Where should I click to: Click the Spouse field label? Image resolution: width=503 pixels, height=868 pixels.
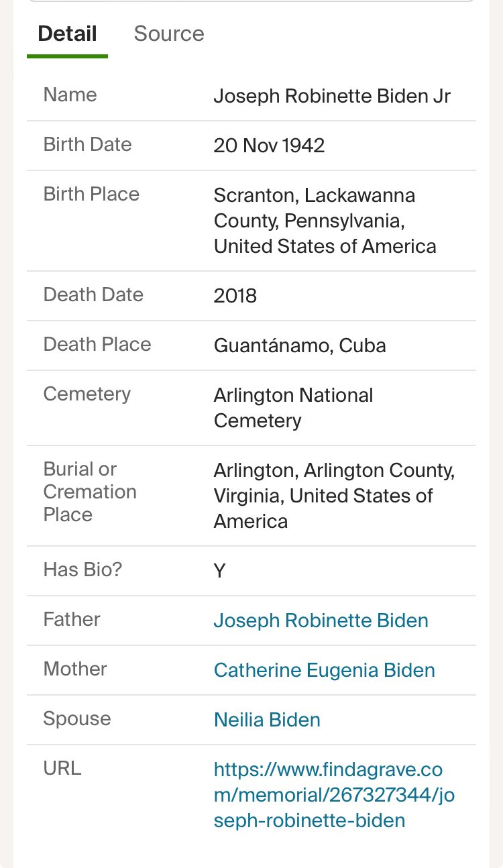click(76, 718)
